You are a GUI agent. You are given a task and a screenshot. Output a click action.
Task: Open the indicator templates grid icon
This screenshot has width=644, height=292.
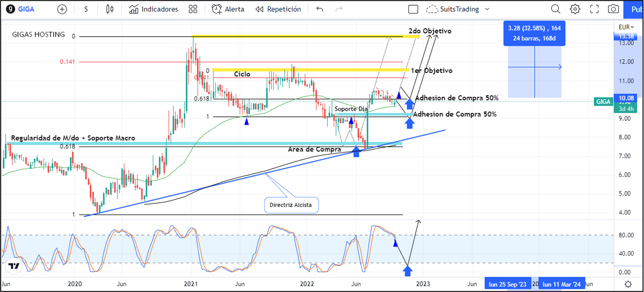193,9
